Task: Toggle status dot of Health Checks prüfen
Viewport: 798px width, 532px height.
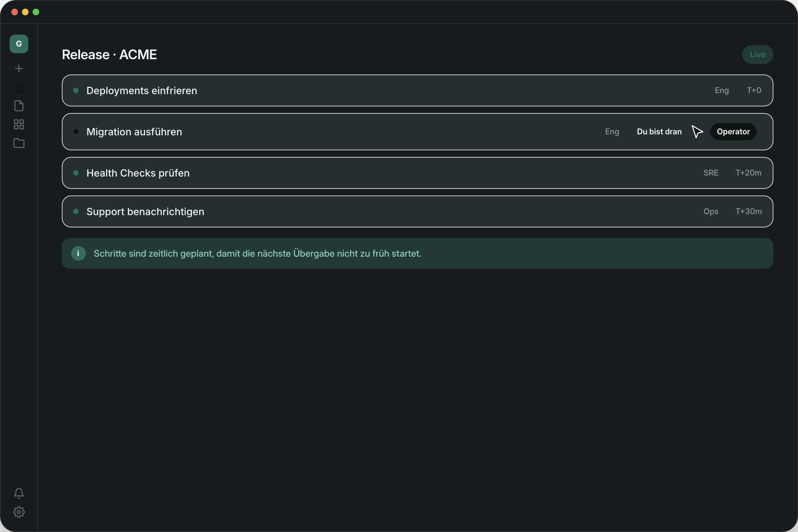Action: pyautogui.click(x=76, y=173)
